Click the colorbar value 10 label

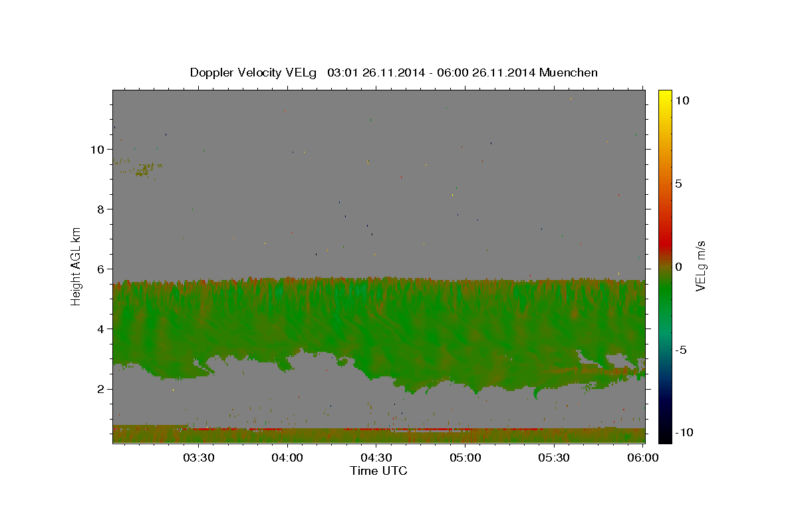tap(682, 100)
